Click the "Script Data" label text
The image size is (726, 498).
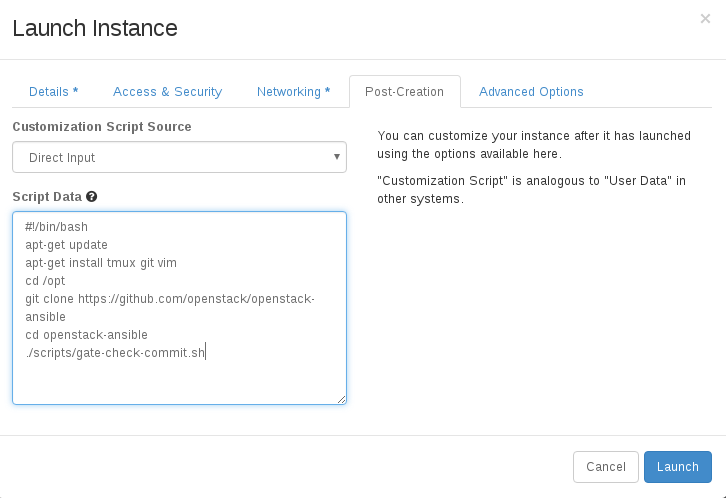click(47, 197)
